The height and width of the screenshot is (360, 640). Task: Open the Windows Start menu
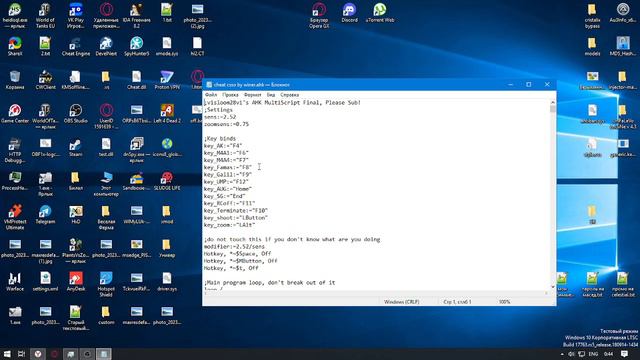click(7, 354)
